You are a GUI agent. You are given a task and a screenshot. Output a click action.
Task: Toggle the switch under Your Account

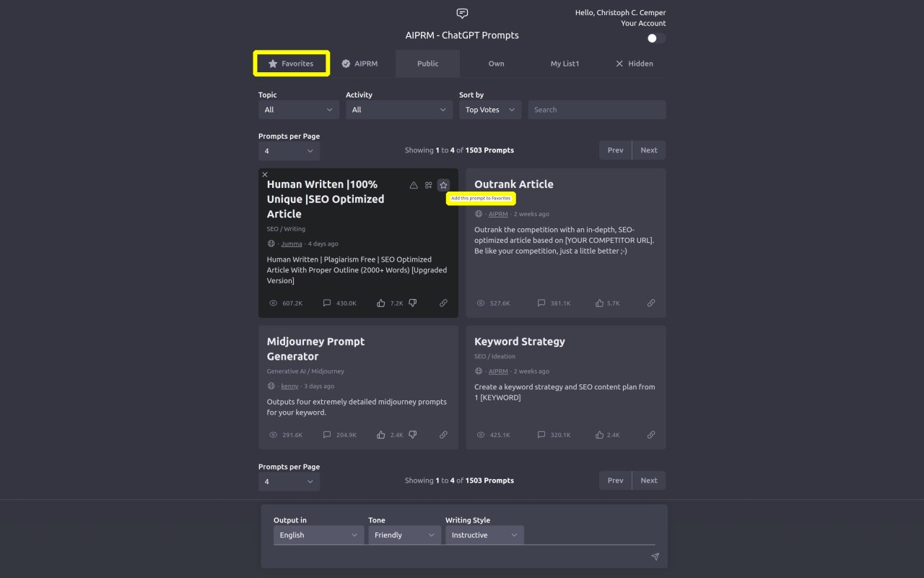655,38
